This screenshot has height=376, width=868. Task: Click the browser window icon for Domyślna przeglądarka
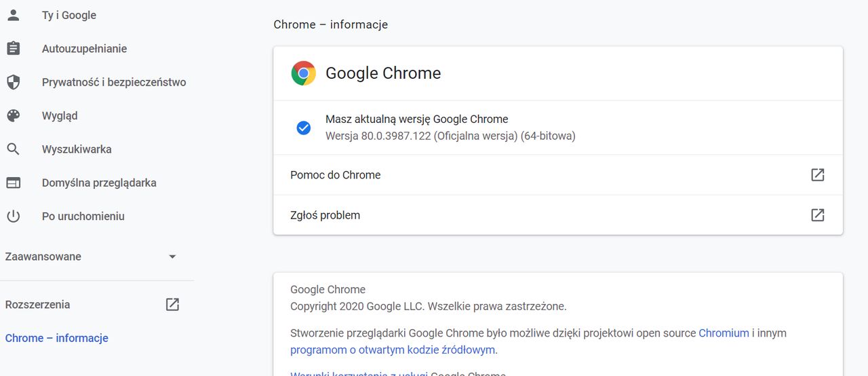point(14,183)
